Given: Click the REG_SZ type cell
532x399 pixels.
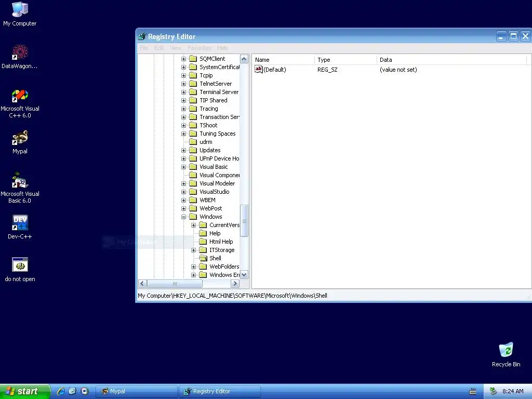Looking at the screenshot, I should [327, 70].
